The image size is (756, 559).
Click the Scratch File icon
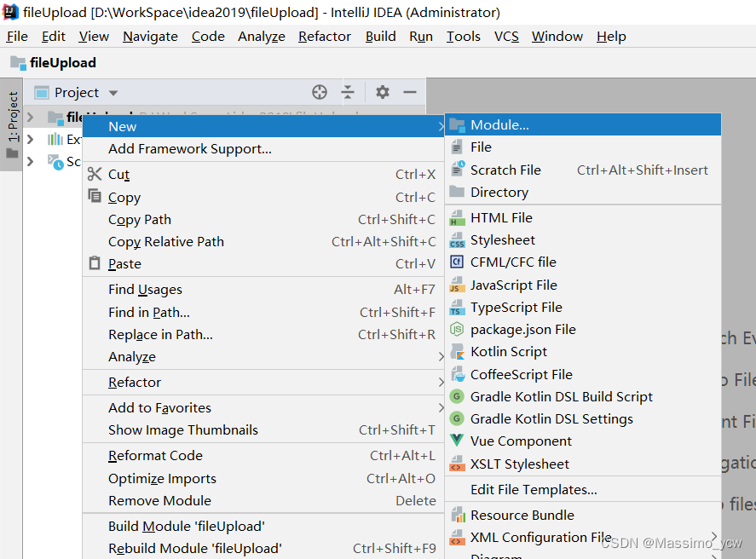pyautogui.click(x=457, y=170)
